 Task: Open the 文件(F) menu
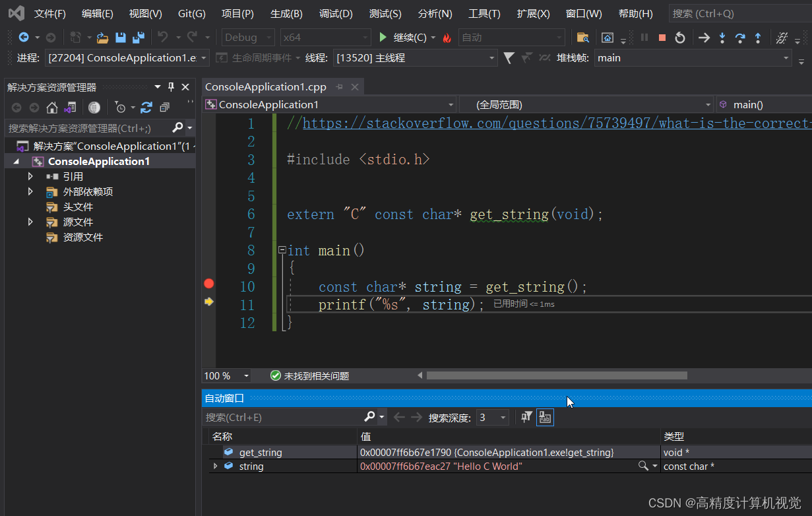(50, 13)
